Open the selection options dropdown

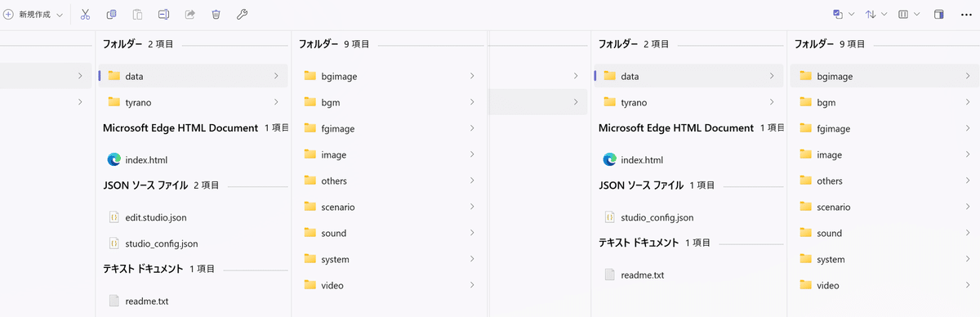[x=843, y=15]
